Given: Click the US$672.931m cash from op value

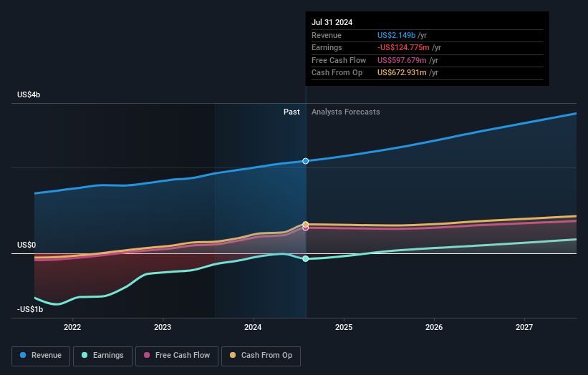Looking at the screenshot, I should [x=402, y=73].
